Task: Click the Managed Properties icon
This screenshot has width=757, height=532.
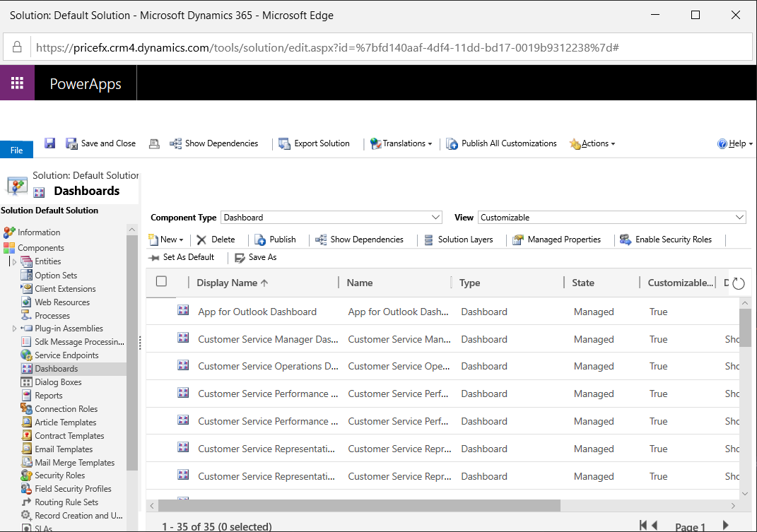Action: (518, 240)
